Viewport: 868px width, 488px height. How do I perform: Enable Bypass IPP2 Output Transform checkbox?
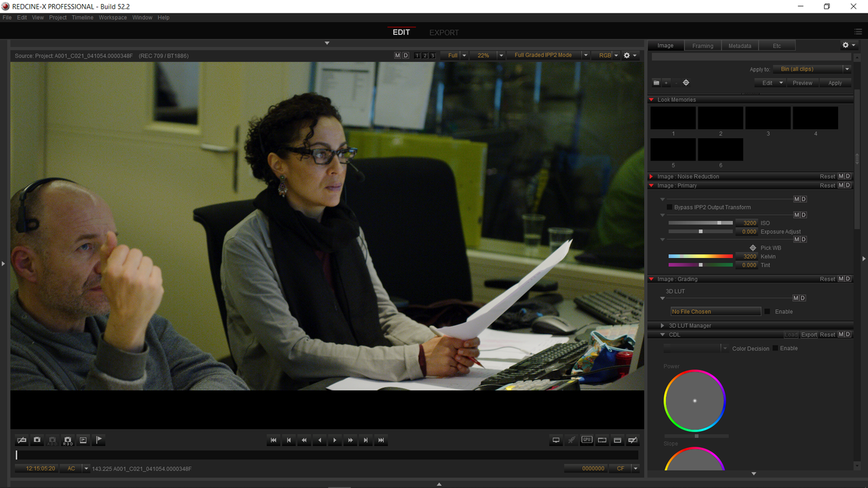[x=670, y=207]
